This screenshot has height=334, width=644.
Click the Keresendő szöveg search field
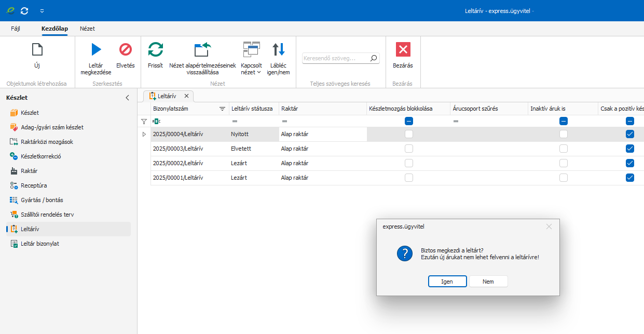tap(336, 58)
